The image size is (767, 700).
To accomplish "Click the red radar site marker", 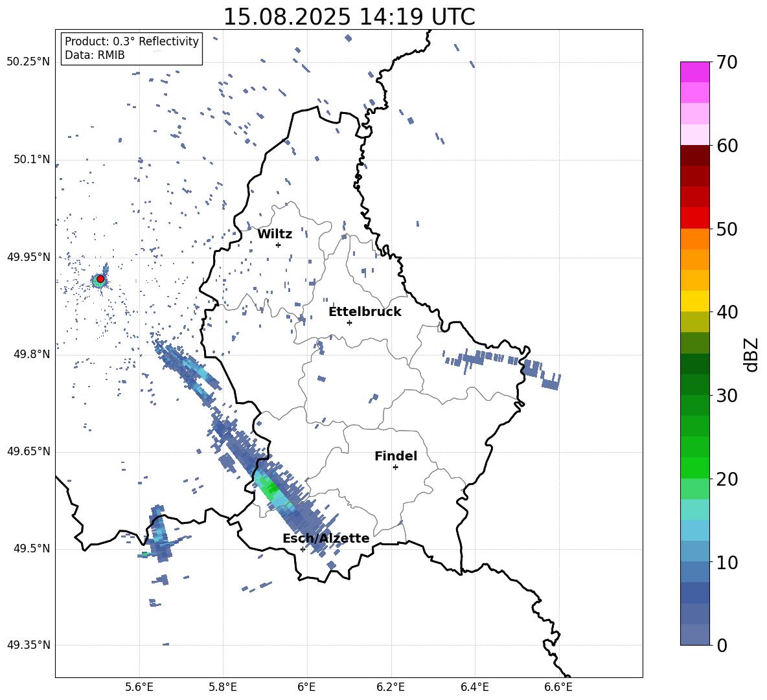I will (x=100, y=279).
